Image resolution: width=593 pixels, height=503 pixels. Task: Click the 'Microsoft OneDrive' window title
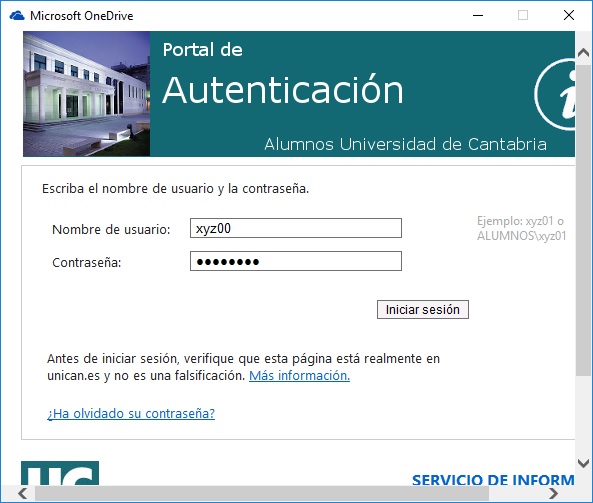click(x=82, y=16)
